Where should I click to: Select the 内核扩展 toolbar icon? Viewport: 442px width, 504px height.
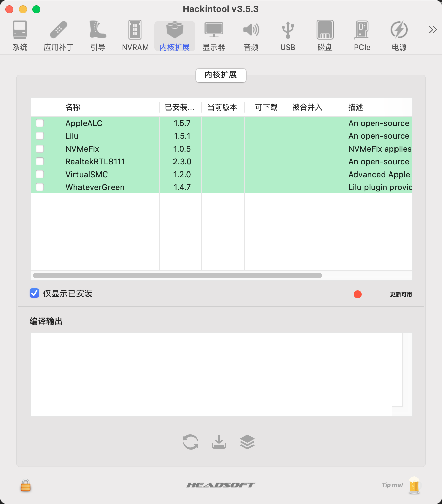click(x=175, y=36)
